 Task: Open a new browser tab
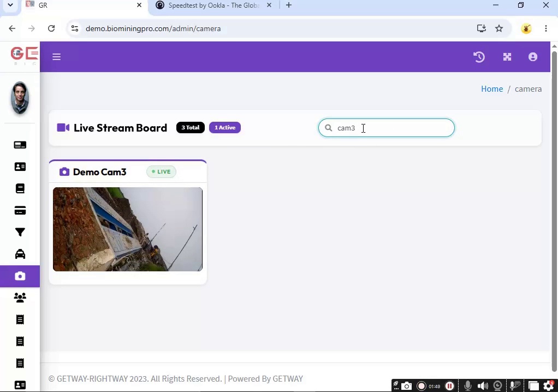pyautogui.click(x=289, y=5)
